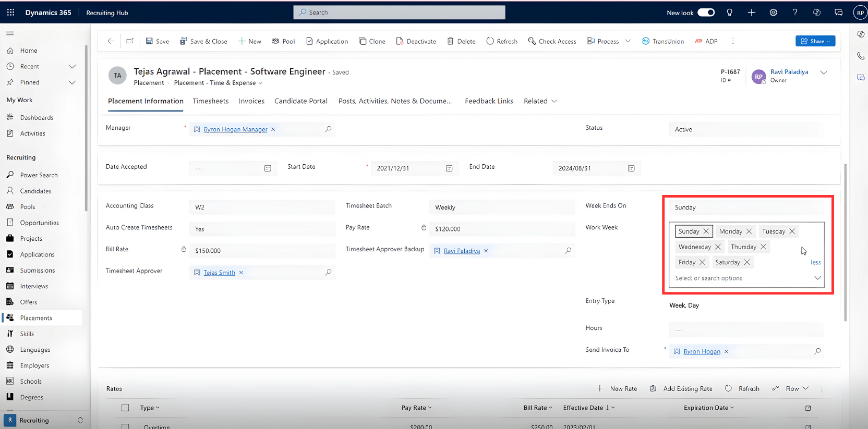Click Refresh in the top command bar
Screen dimensions: 868x429
point(502,41)
